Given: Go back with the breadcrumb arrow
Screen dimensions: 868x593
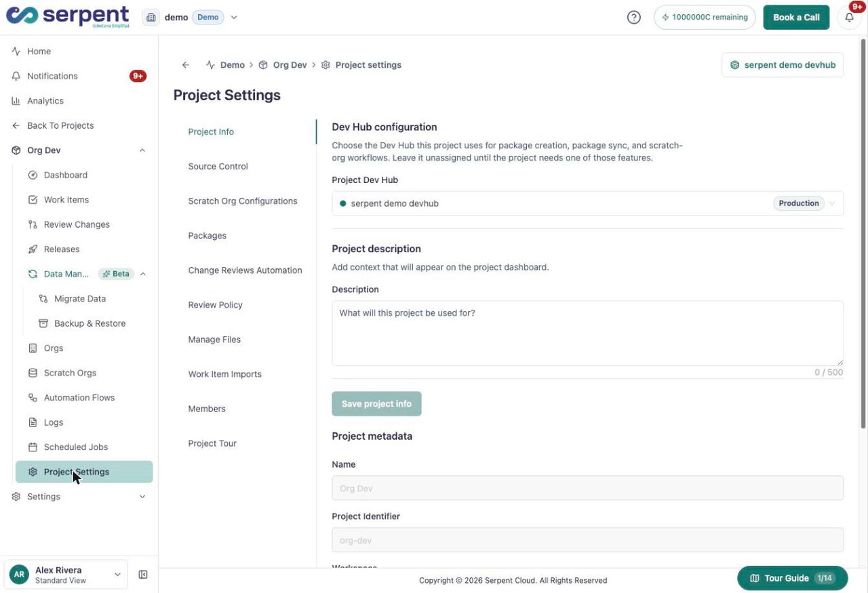Looking at the screenshot, I should pyautogui.click(x=185, y=65).
